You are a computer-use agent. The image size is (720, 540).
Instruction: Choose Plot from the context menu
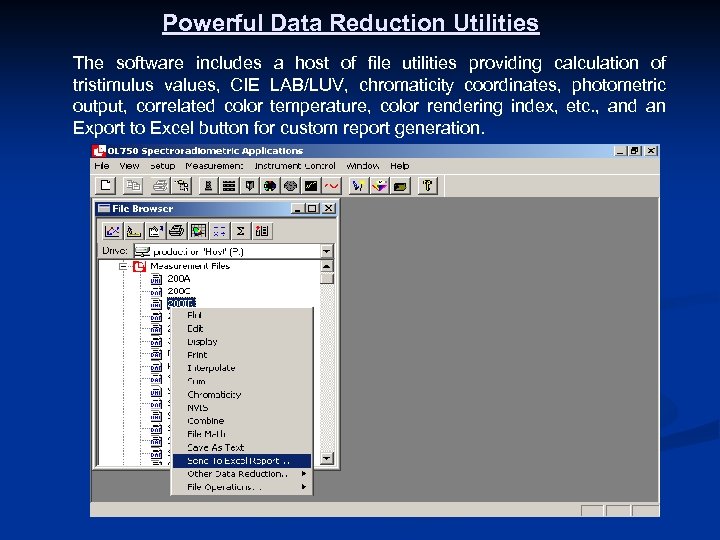coord(242,315)
